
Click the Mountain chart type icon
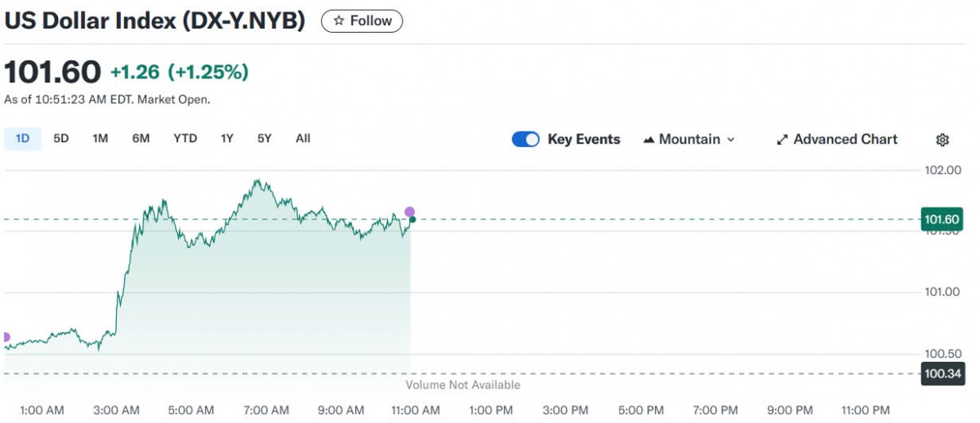point(649,140)
